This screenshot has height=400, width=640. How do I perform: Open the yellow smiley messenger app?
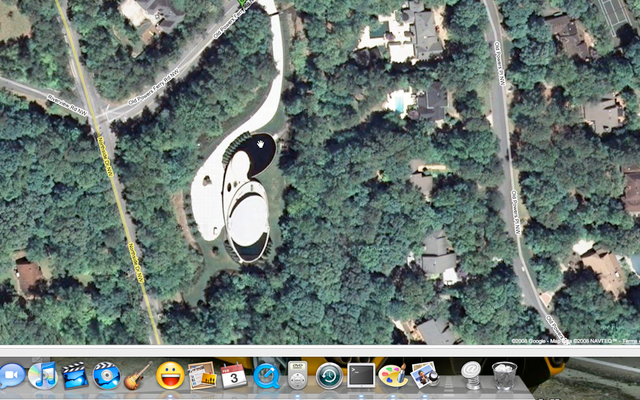pos(169,376)
